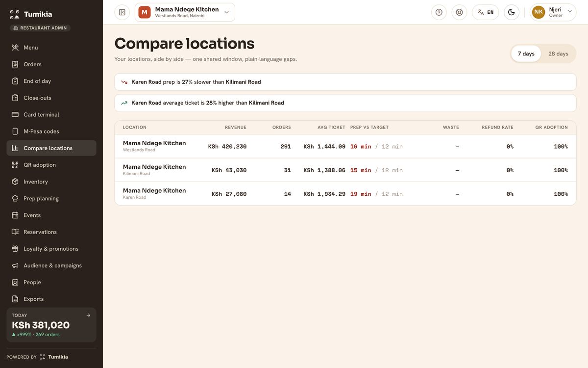Viewport: 588px width, 368px height.
Task: Open Loyalty & promotions
Action: coord(51,249)
